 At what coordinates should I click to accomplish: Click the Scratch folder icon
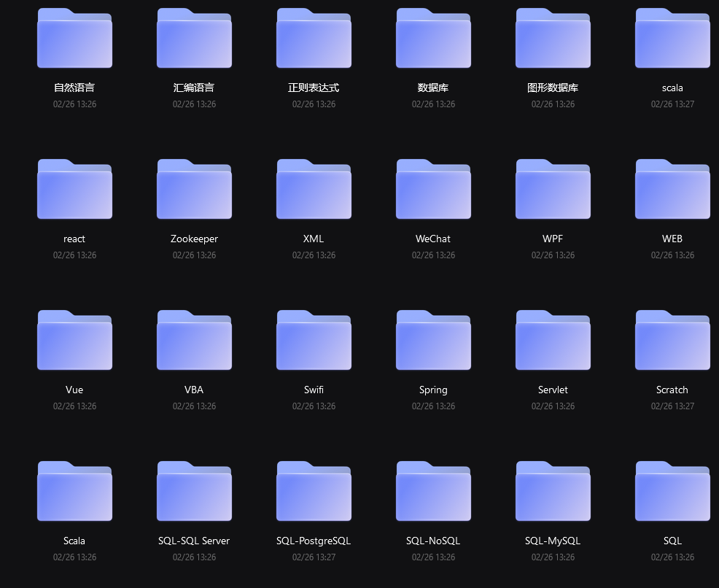[672, 340]
